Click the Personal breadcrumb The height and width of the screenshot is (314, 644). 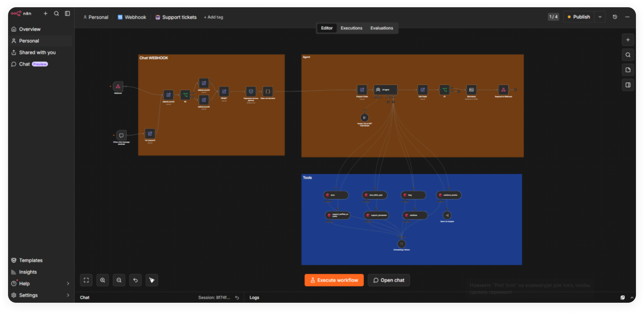tap(96, 17)
